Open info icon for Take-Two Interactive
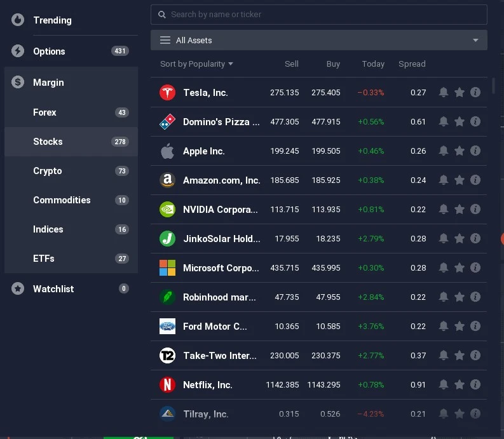 tap(475, 356)
